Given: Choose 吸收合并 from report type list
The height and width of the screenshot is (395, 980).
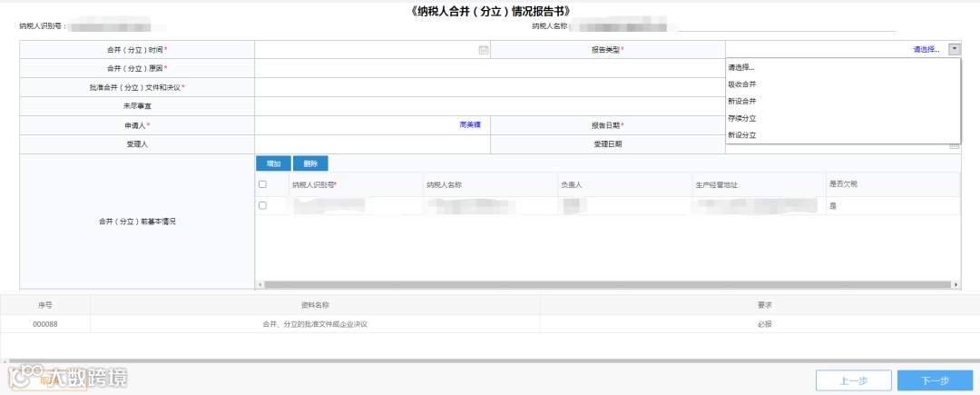Looking at the screenshot, I should point(842,84).
